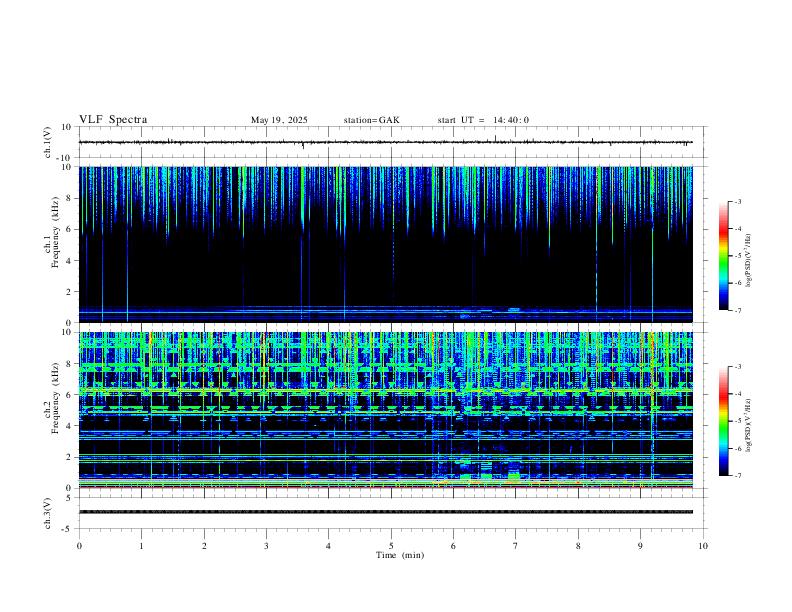This screenshot has width=792, height=612.
Task: Click the upper PSD color scale bar
Action: click(723, 256)
